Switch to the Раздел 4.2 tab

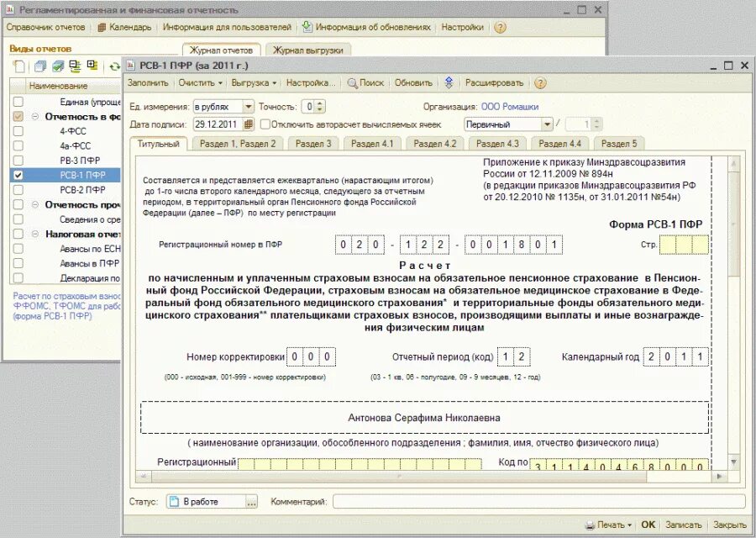pyautogui.click(x=435, y=144)
